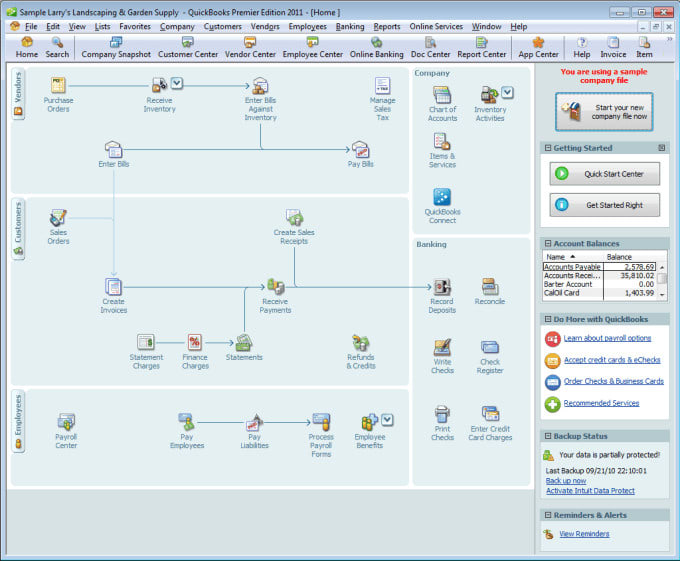Collapse the Reminders & Alerts section
Image resolution: width=680 pixels, height=561 pixels.
(x=548, y=515)
